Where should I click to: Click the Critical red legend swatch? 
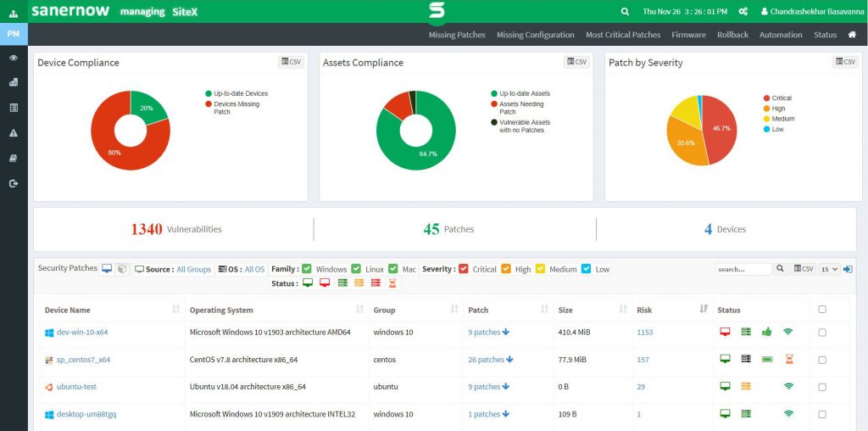(766, 98)
